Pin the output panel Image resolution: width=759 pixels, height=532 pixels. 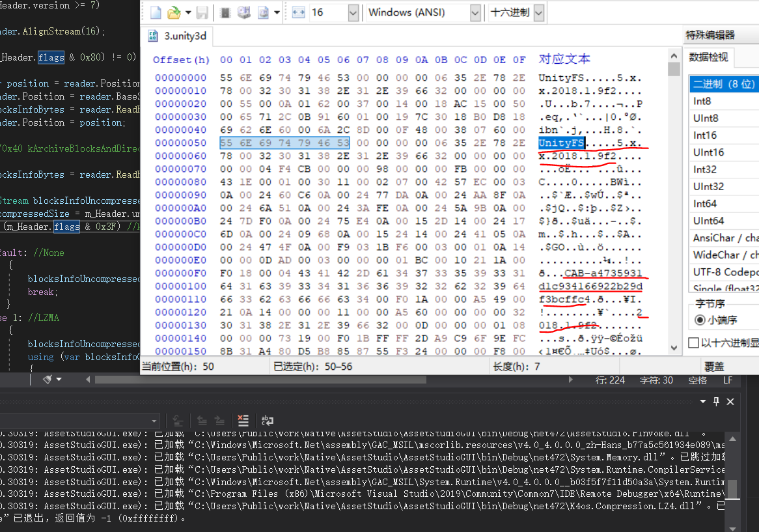[717, 401]
